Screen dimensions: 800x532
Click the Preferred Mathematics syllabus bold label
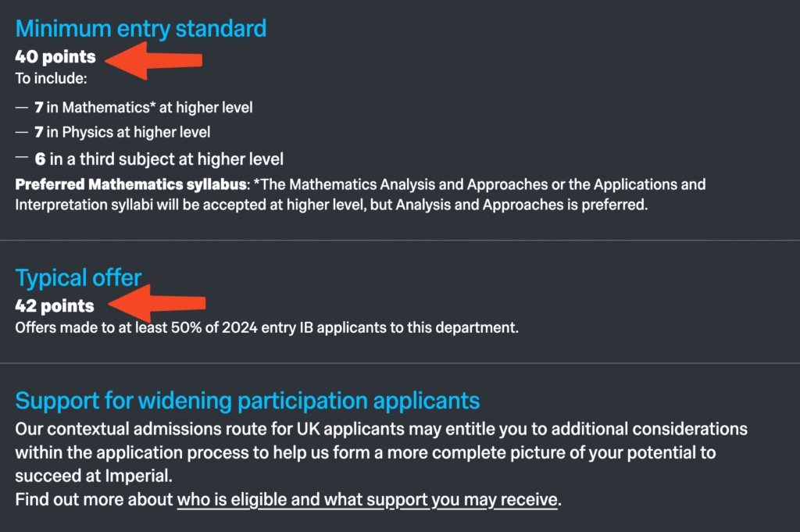131,184
